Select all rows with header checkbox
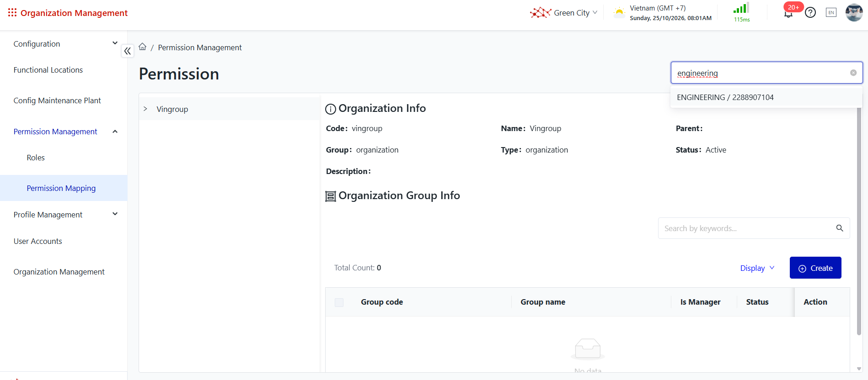The height and width of the screenshot is (380, 868). (339, 302)
